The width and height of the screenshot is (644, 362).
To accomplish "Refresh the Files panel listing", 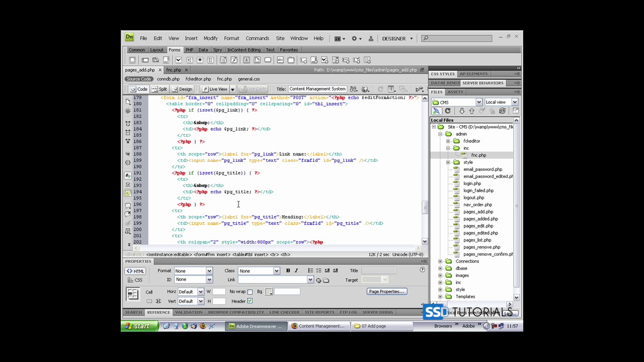I will [x=448, y=111].
